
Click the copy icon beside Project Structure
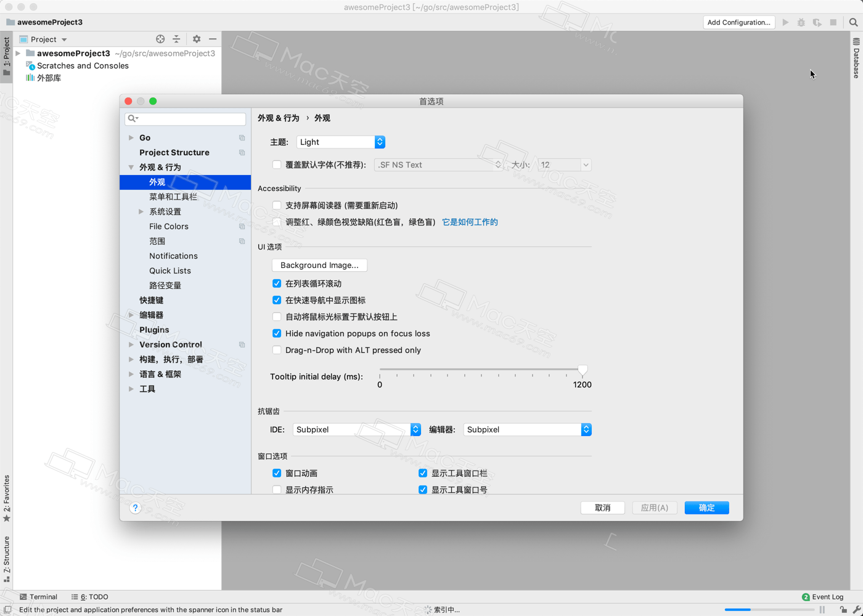pos(242,153)
